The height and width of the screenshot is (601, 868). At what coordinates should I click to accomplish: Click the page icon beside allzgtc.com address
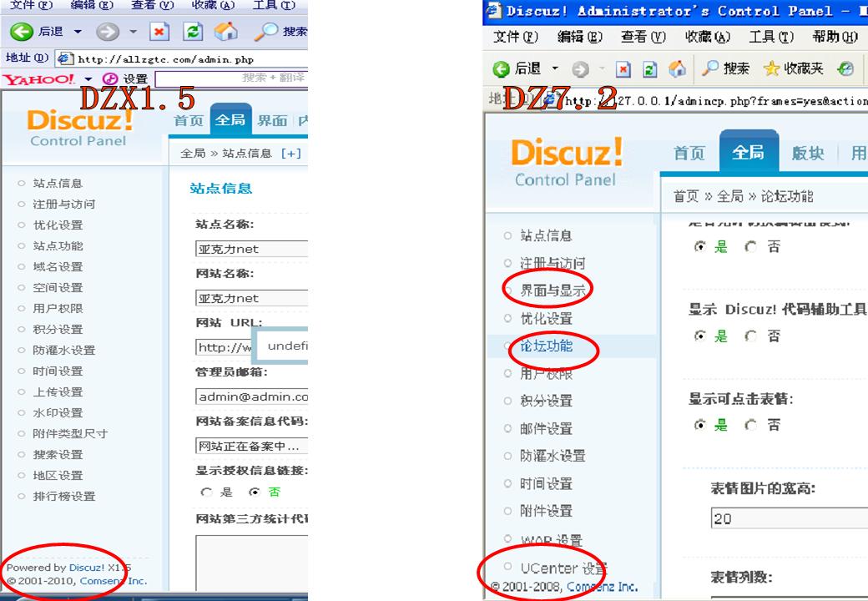(x=65, y=58)
